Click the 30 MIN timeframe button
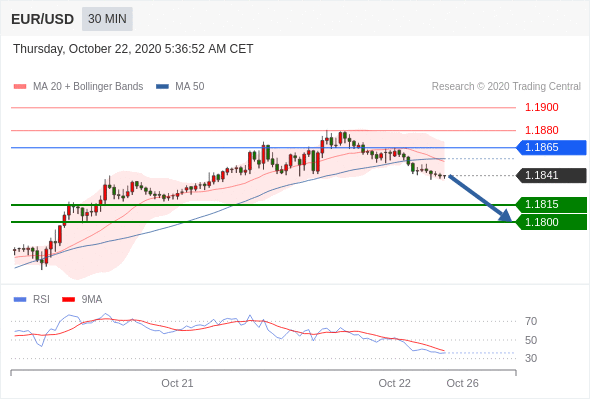The width and height of the screenshot is (590, 400). click(x=107, y=19)
